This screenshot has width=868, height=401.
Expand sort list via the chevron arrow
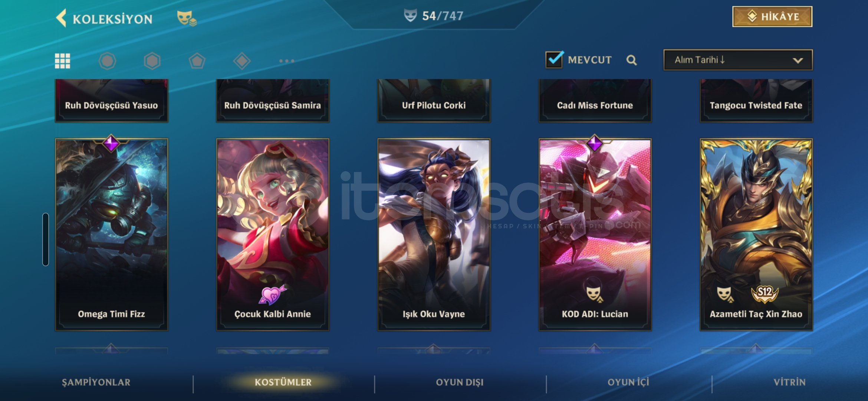(x=798, y=61)
